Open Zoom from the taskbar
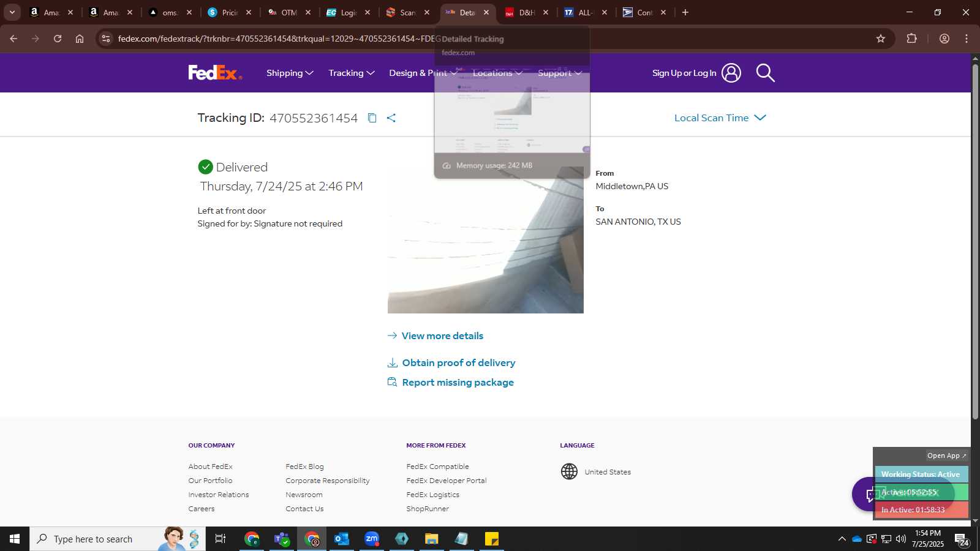This screenshot has width=980, height=551. pyautogui.click(x=372, y=539)
